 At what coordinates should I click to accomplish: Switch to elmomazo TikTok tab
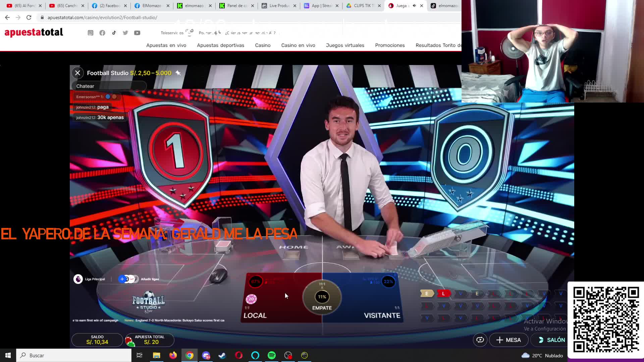445,6
